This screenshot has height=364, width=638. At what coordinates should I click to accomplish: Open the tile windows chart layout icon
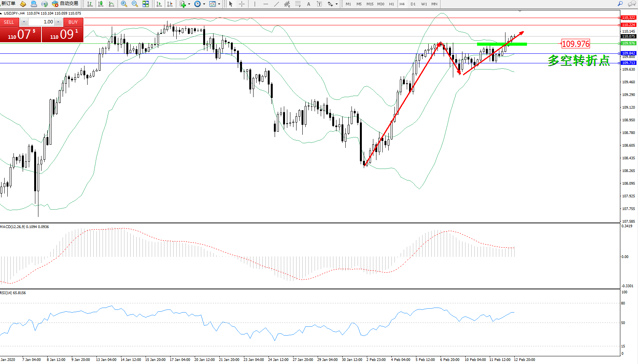point(146,4)
